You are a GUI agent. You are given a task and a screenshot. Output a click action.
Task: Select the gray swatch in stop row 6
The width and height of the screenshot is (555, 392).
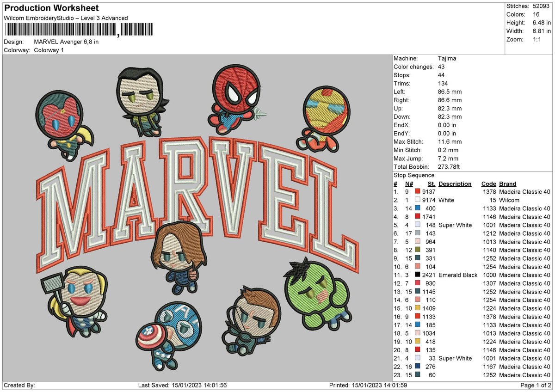pyautogui.click(x=417, y=233)
